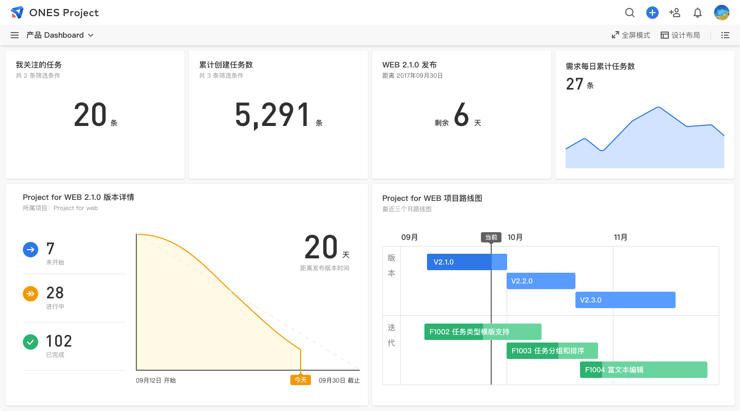Click the blue arrow 未开始 status icon
This screenshot has height=411, width=740.
coord(31,250)
